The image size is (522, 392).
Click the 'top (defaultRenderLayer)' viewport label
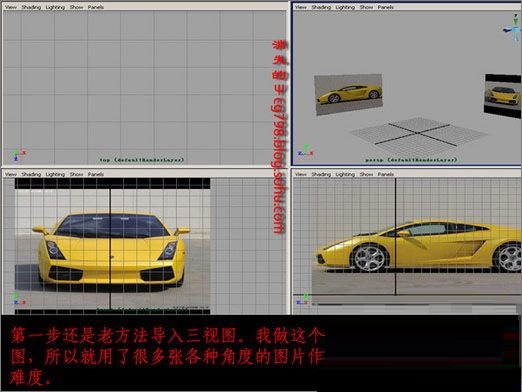pos(142,160)
